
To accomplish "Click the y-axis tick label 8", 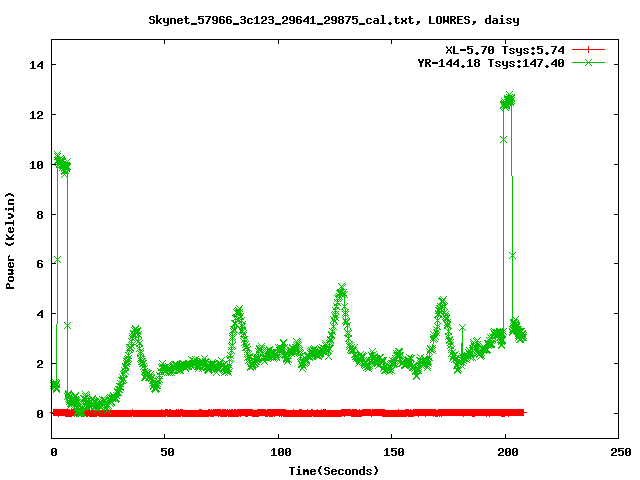I will (x=40, y=215).
